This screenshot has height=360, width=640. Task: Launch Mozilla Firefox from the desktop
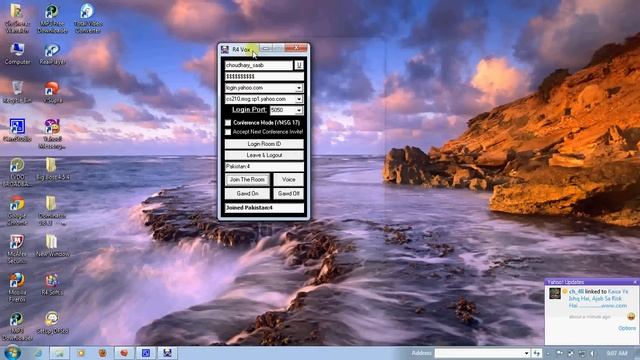pos(17,287)
